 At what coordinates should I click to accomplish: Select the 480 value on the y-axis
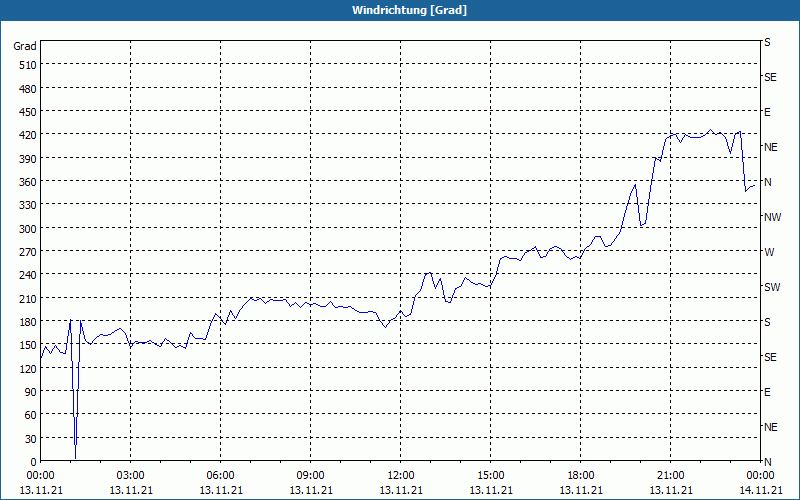pos(28,89)
